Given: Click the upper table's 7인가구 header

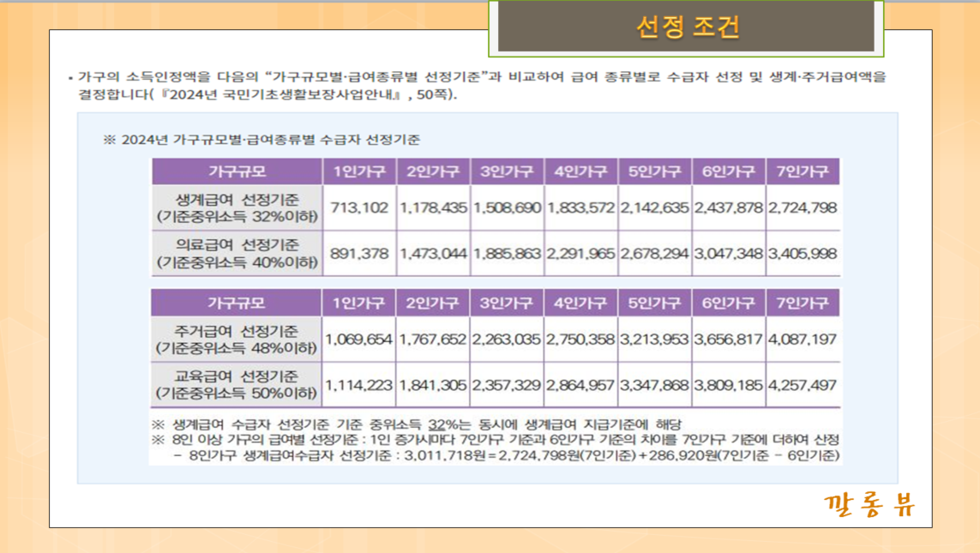Looking at the screenshot, I should point(803,171).
